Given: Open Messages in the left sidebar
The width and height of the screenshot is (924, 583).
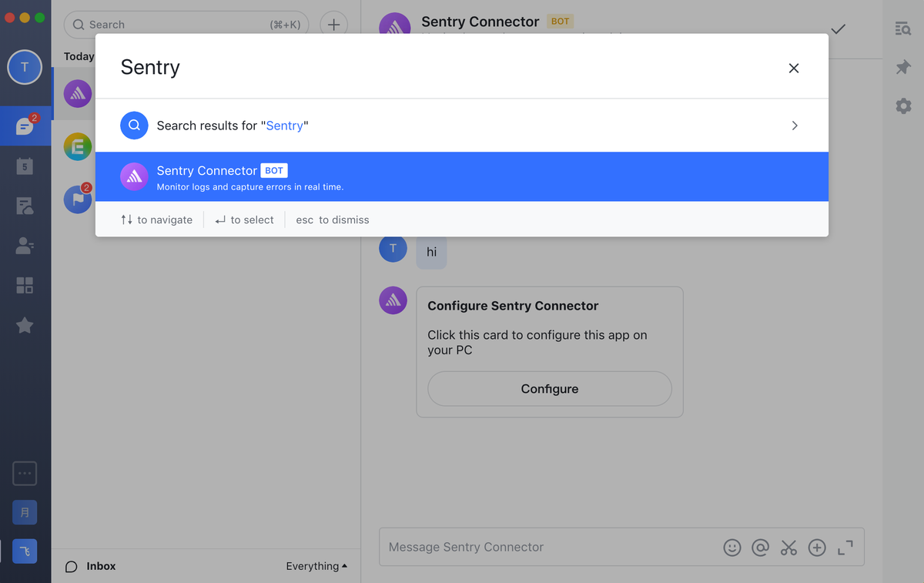Looking at the screenshot, I should point(25,126).
